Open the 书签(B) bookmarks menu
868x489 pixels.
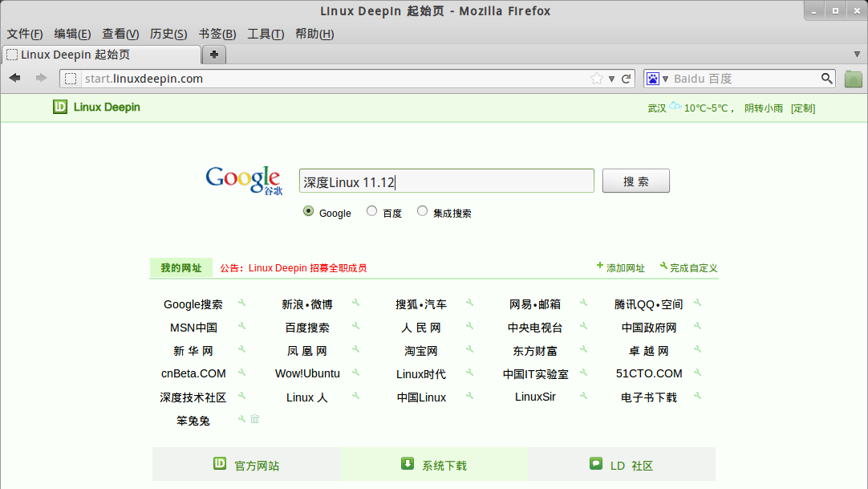tap(217, 34)
